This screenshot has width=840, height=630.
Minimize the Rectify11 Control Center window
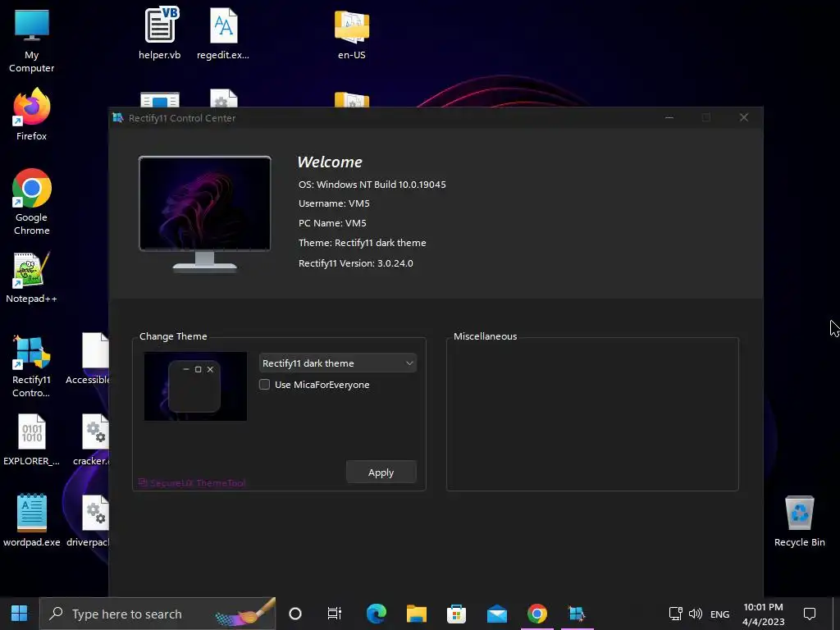click(x=669, y=117)
